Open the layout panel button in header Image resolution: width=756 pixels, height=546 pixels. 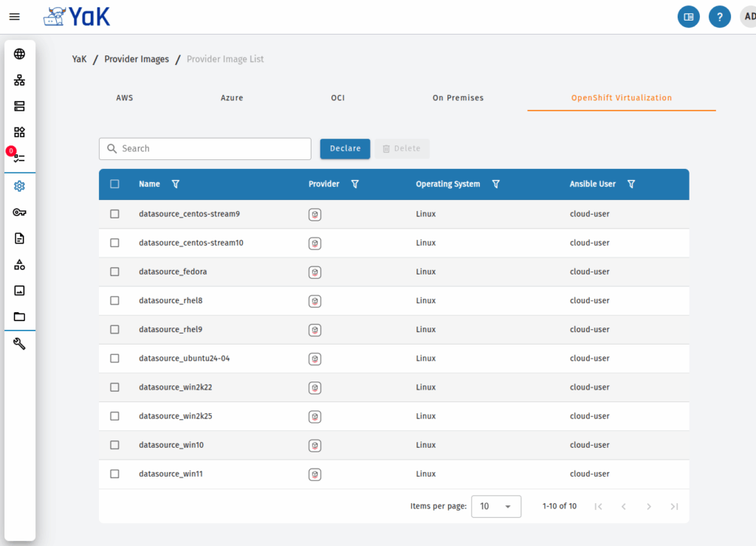pyautogui.click(x=689, y=17)
